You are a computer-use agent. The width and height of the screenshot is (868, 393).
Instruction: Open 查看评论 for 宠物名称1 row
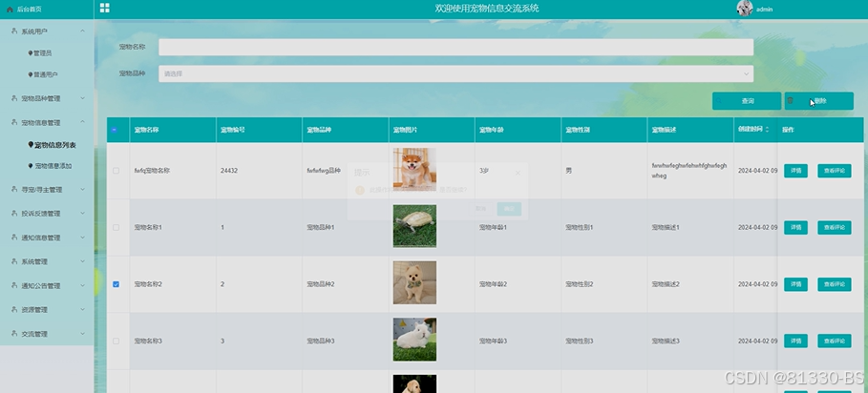(835, 228)
